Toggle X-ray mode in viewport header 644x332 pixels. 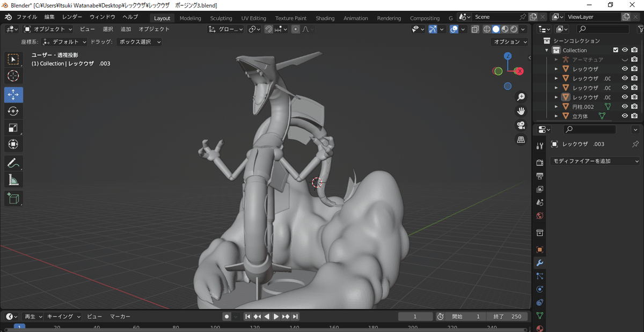pyautogui.click(x=475, y=29)
